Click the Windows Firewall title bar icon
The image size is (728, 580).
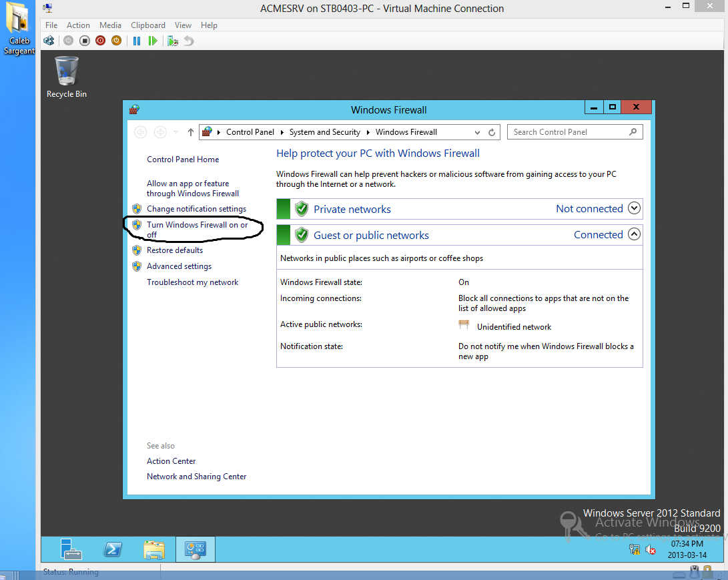click(x=134, y=109)
